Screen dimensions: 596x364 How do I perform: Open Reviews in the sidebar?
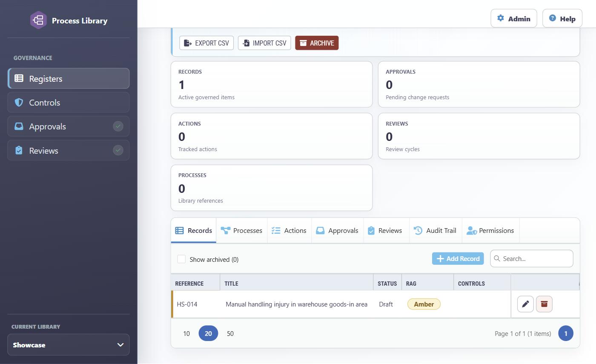click(x=69, y=150)
